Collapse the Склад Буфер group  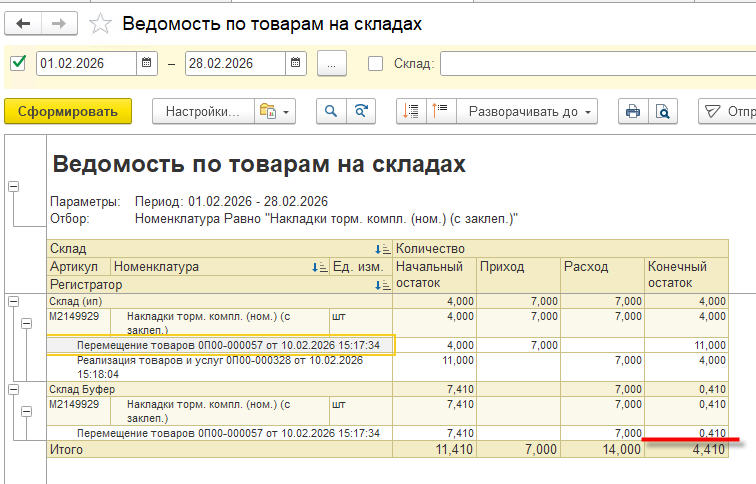tap(13, 388)
